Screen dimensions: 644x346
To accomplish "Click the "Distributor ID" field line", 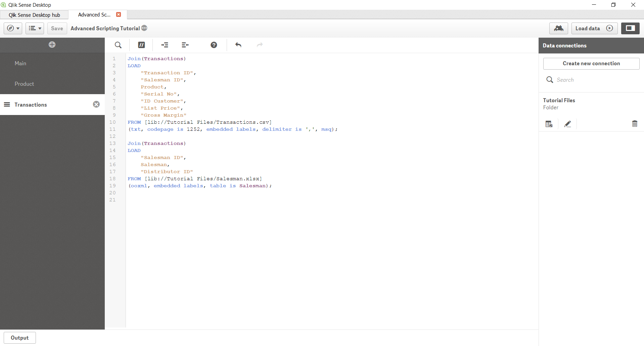I will 167,171.
